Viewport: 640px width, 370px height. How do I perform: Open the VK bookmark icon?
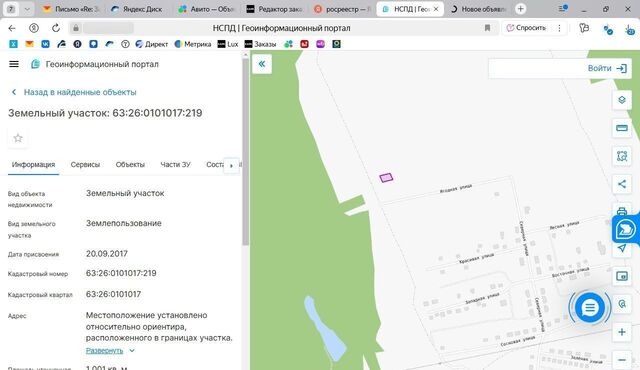(x=45, y=44)
